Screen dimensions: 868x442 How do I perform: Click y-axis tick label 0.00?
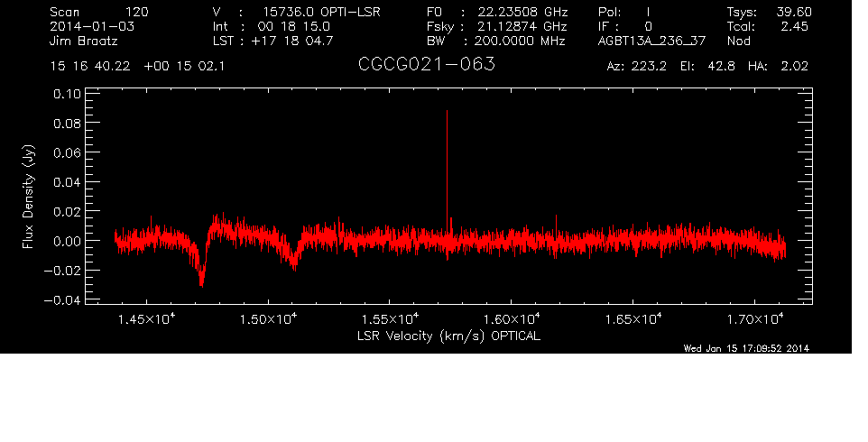click(x=67, y=241)
